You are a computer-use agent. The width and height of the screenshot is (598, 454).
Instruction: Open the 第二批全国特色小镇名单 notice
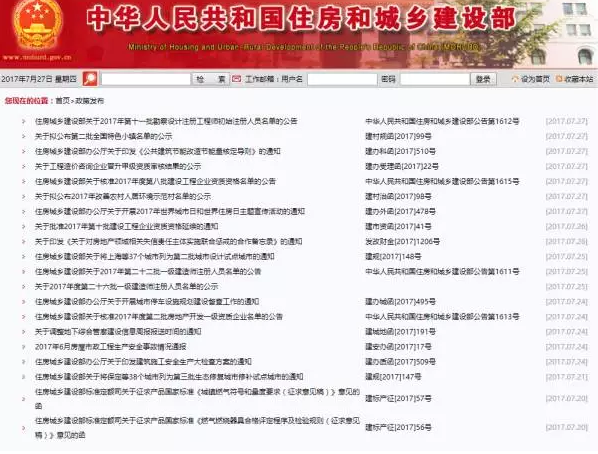coord(103,136)
